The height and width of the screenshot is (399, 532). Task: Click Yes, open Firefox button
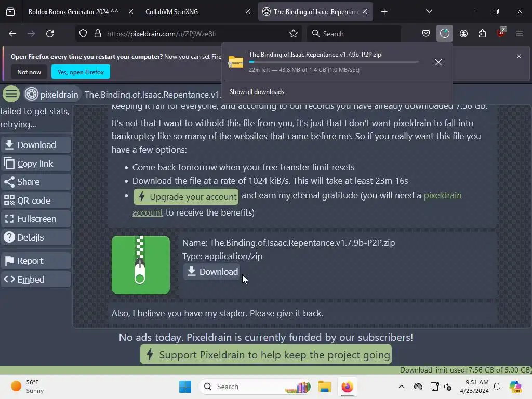click(81, 72)
